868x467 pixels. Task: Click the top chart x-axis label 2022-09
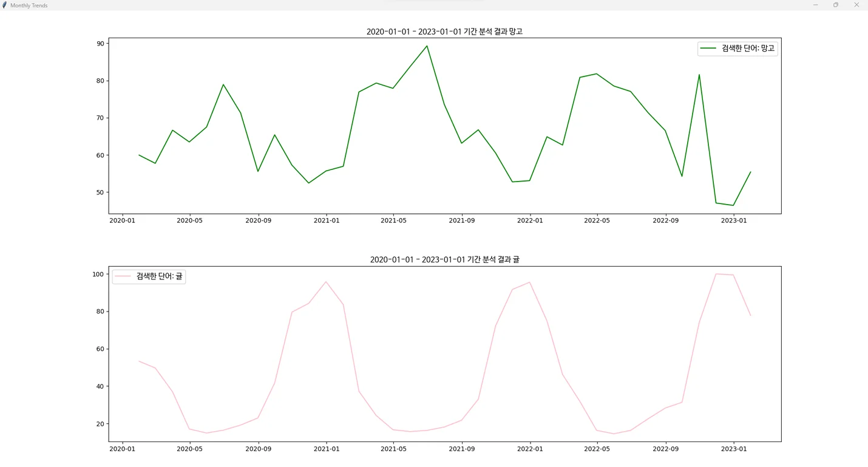pyautogui.click(x=666, y=221)
